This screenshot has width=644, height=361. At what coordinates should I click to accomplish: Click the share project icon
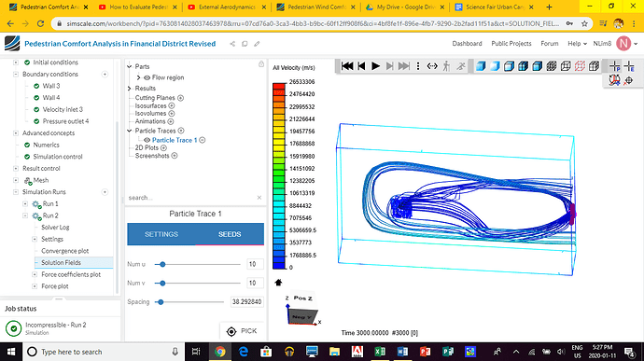click(232, 44)
